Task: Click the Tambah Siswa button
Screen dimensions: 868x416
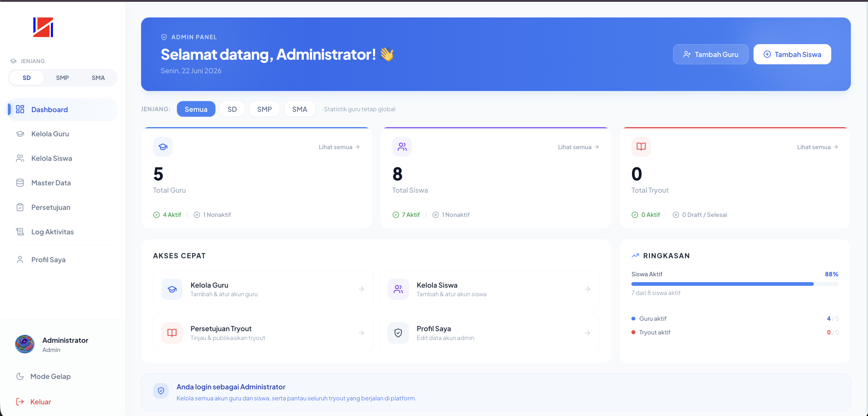Action: [x=792, y=54]
